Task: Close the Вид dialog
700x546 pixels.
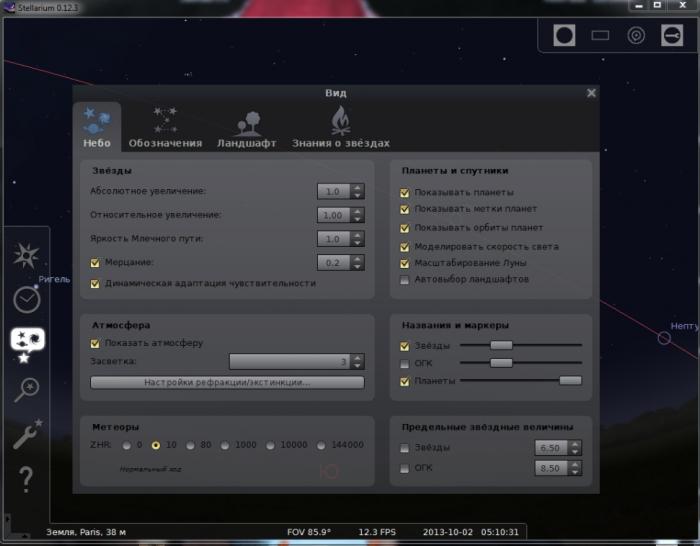Action: 592,93
